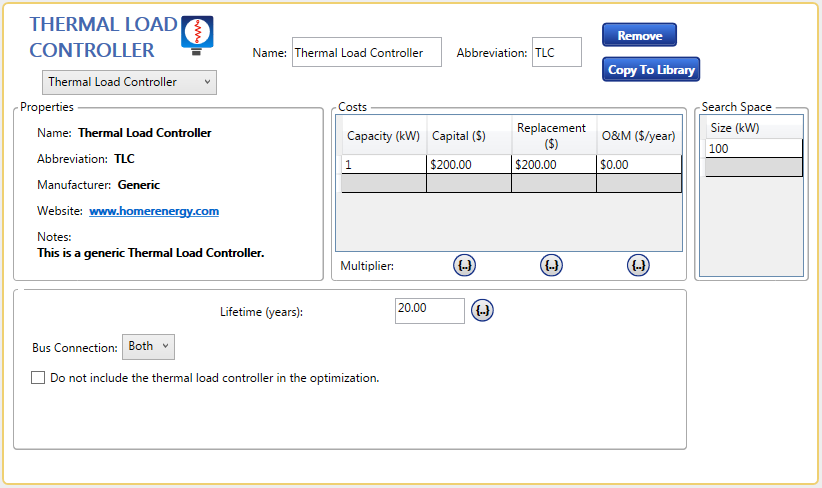
Task: Select the Capacity cell with value 1
Action: pos(384,165)
